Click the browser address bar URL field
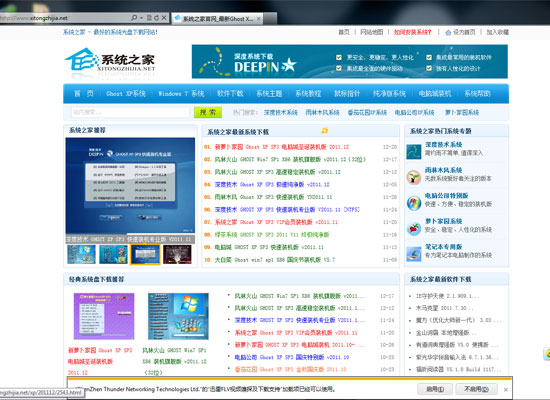Image resolution: width=550 pixels, height=400 pixels. (x=65, y=18)
